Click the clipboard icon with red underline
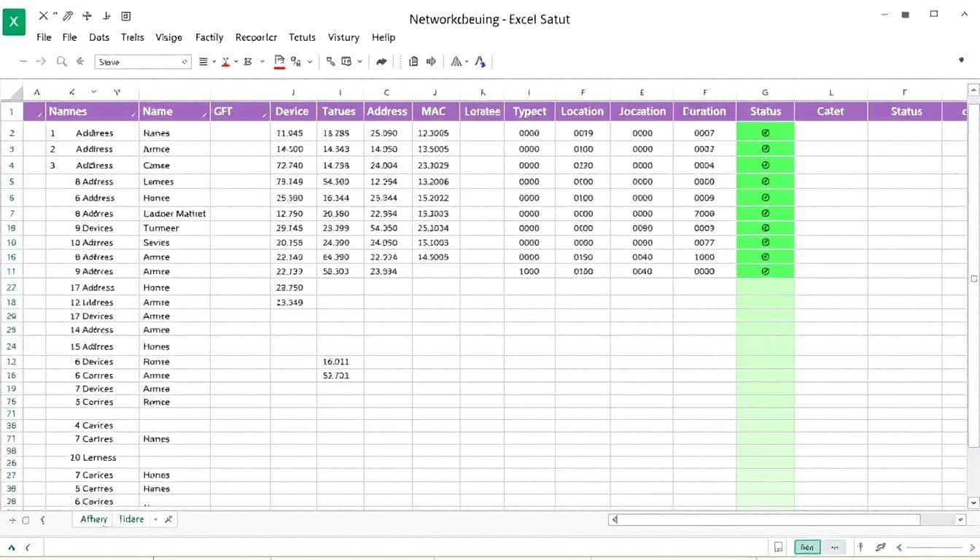The height and width of the screenshot is (560, 980). click(279, 62)
